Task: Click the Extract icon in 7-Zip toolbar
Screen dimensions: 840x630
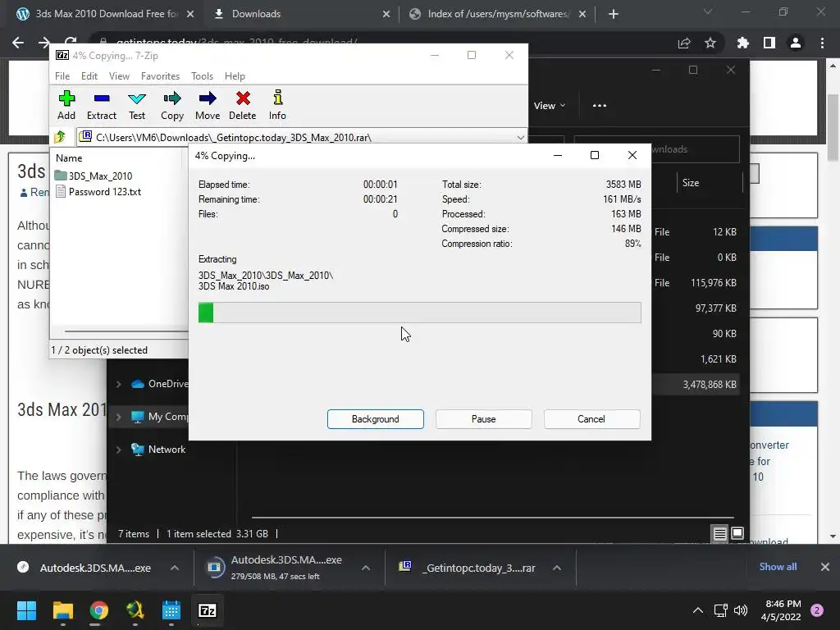Action: [x=101, y=105]
